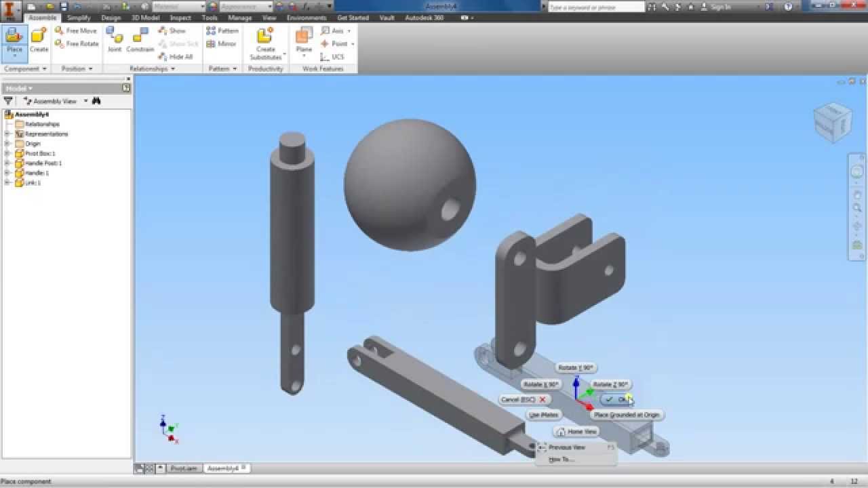Viewport: 868px width, 488px height.
Task: Click the help question mark icon
Action: click(788, 7)
